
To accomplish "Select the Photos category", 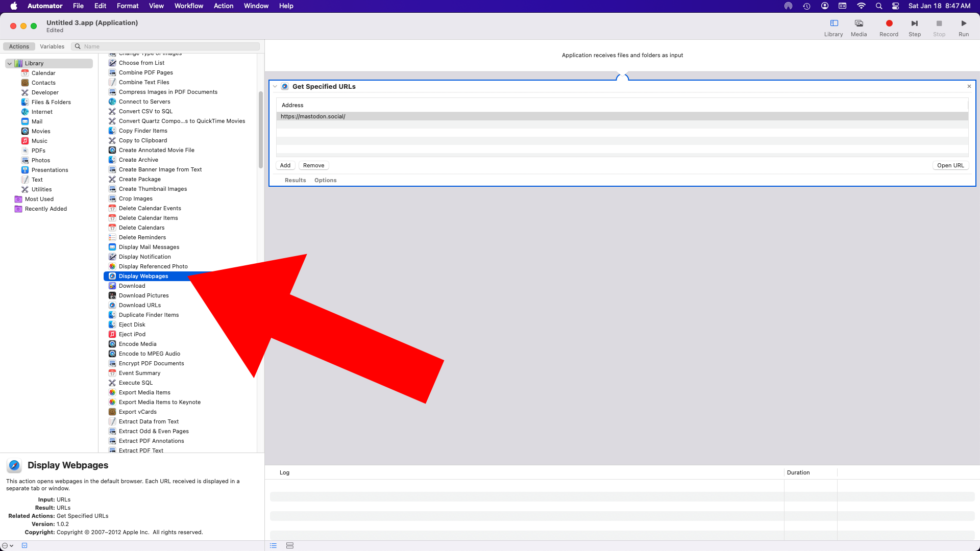I will click(41, 160).
